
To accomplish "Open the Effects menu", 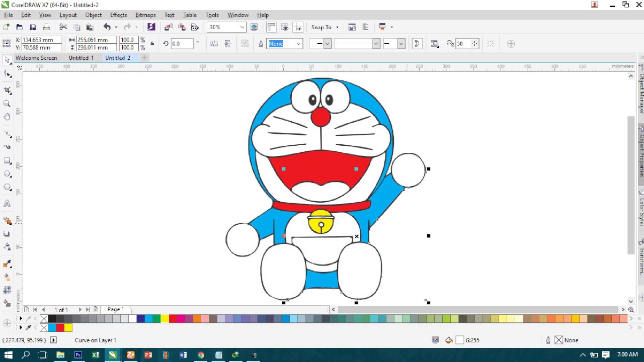I will click(118, 15).
